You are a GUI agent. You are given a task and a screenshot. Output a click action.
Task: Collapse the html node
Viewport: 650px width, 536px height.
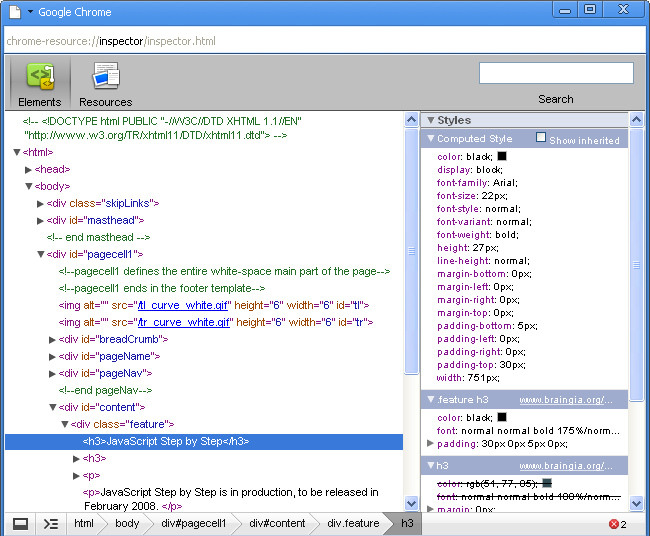coord(17,152)
